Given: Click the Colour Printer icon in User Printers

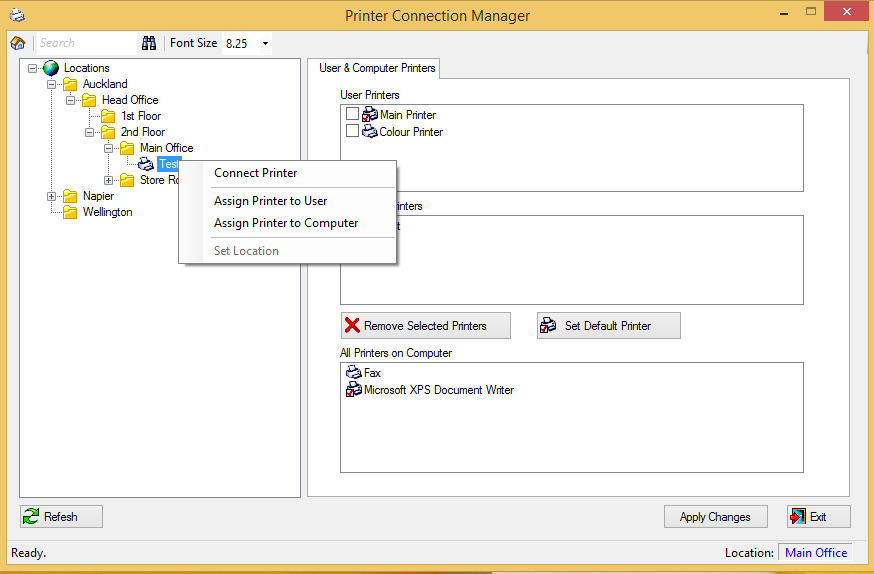Looking at the screenshot, I should [370, 131].
